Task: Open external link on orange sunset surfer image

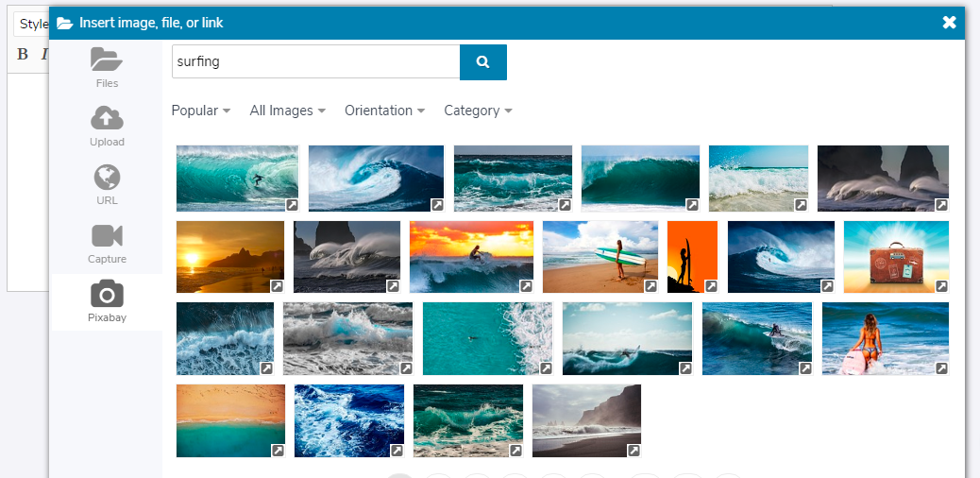Action: pos(526,286)
